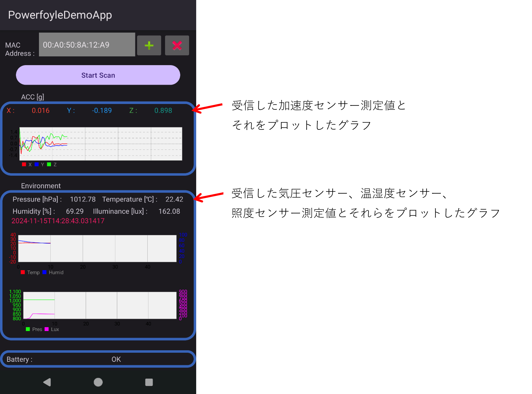
Task: Click the red X legend marker under ACC graph
Action: [24, 164]
